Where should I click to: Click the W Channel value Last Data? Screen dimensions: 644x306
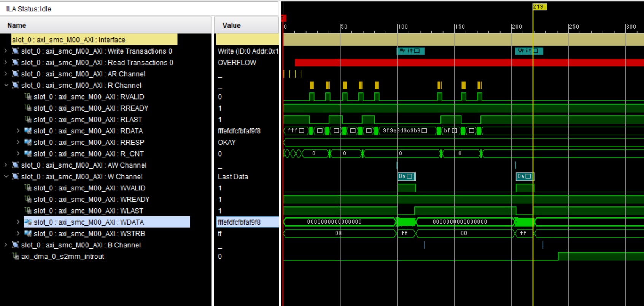point(233,176)
